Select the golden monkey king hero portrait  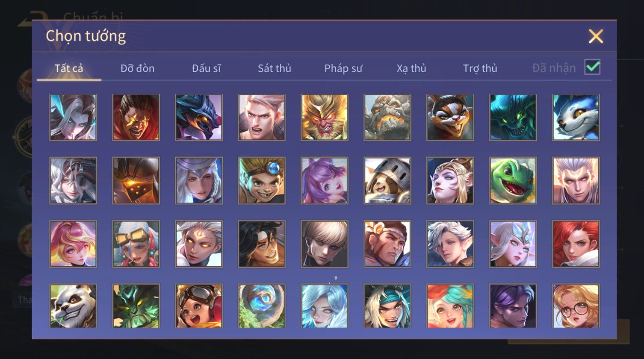pos(325,118)
